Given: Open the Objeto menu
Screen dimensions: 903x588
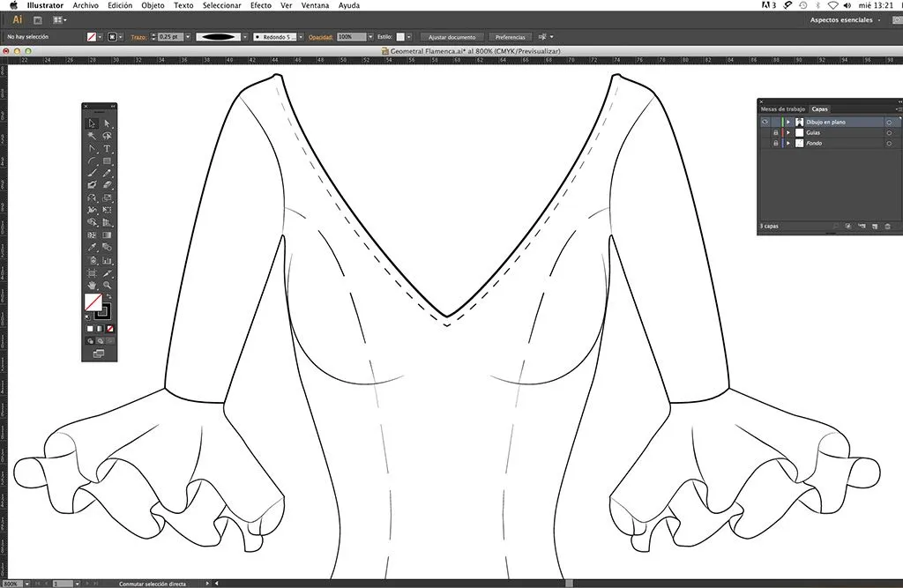Looking at the screenshot, I should (x=153, y=5).
